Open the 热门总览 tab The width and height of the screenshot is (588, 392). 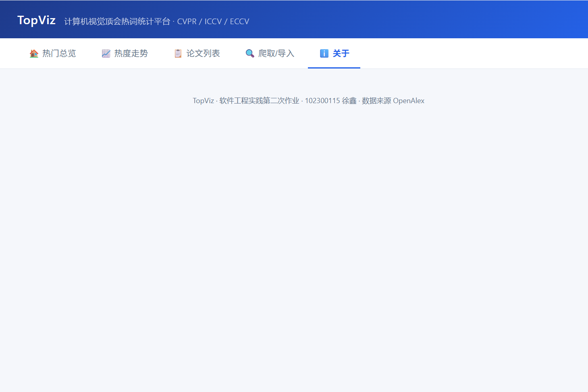point(53,54)
